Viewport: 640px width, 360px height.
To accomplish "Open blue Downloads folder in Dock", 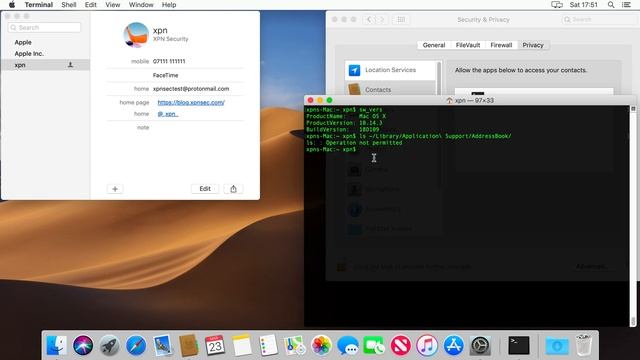I will point(557,346).
